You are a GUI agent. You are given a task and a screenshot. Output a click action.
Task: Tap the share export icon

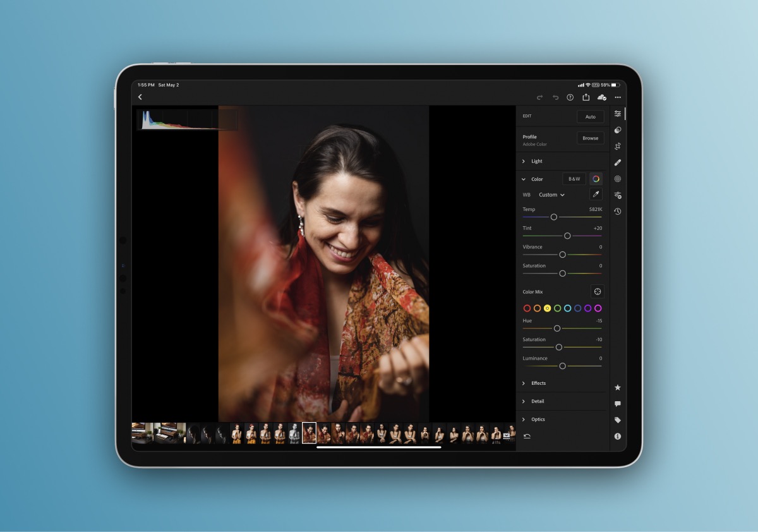click(586, 97)
